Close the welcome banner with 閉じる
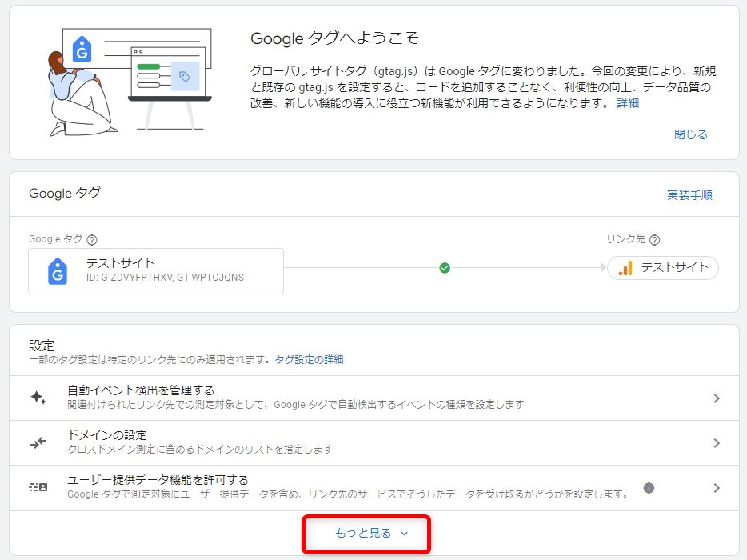Image resolution: width=747 pixels, height=560 pixels. [690, 134]
